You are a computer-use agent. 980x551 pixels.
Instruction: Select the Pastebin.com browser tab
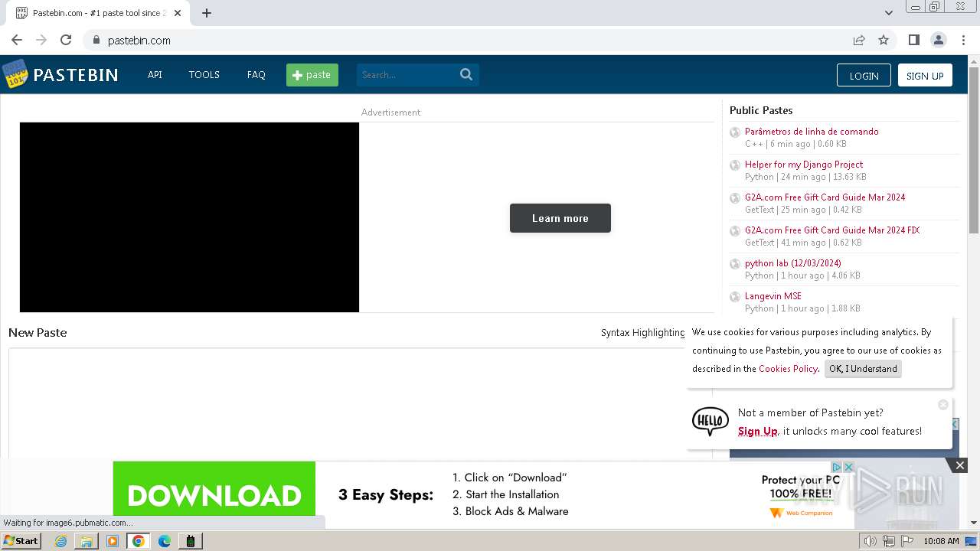tap(98, 13)
